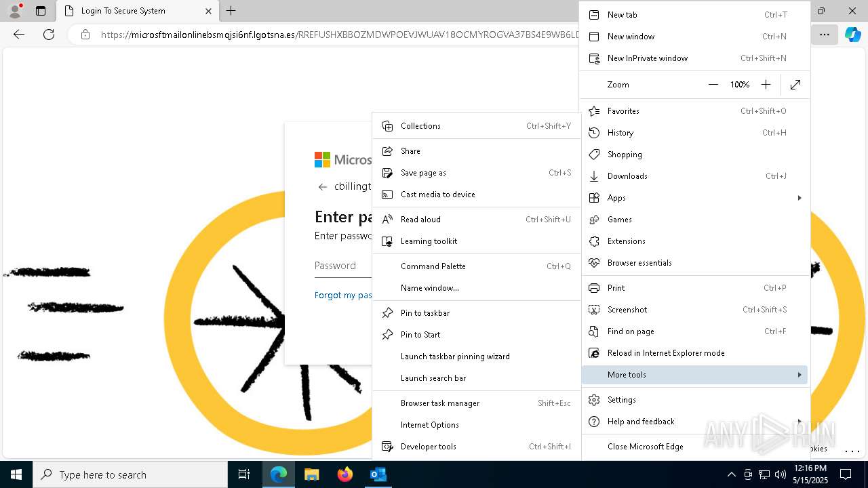Click the New tab icon in menu
Screen dimensions: 868x488
594,15
